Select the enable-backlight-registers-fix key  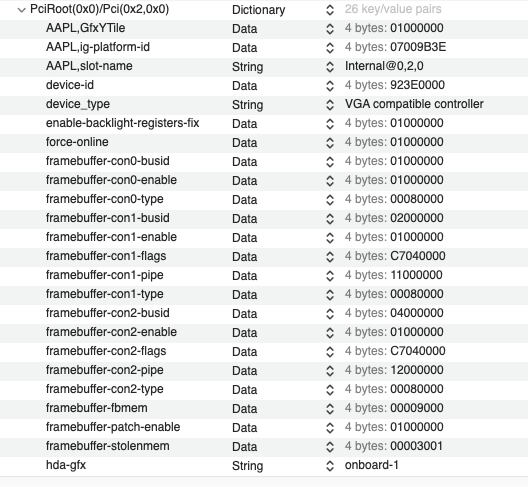123,123
